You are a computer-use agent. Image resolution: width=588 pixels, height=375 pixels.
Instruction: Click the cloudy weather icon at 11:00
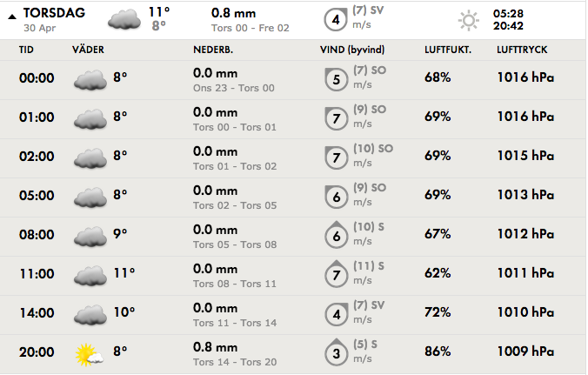coord(90,276)
